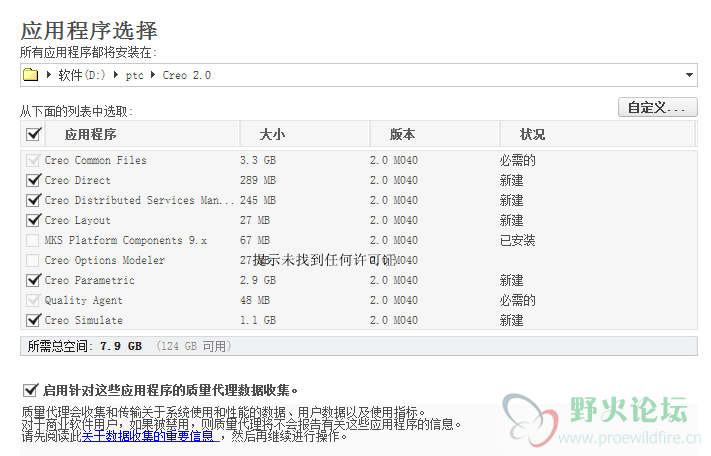Click 必需的 status of Quality Agent
Screen dimensions: 711x456
click(x=517, y=300)
